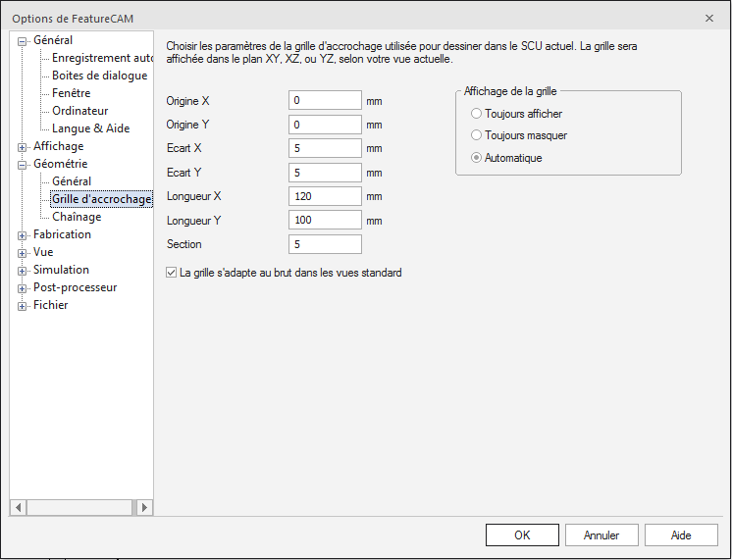Click the tree horizontal scrollbar thumb
This screenshot has width=732, height=560.
point(79,507)
